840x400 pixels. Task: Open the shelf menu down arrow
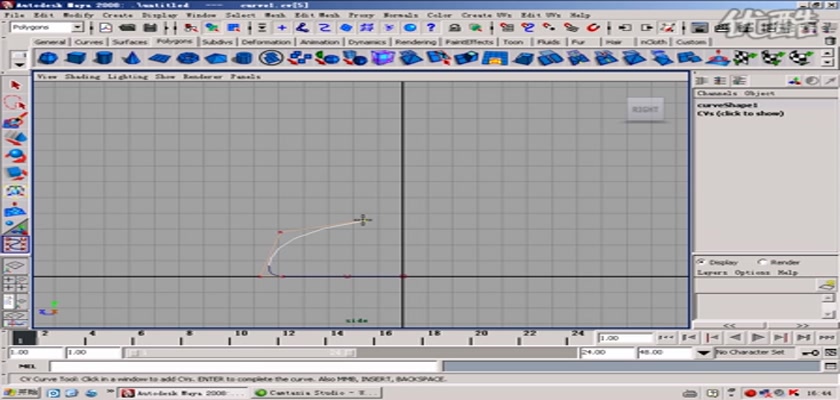20,65
